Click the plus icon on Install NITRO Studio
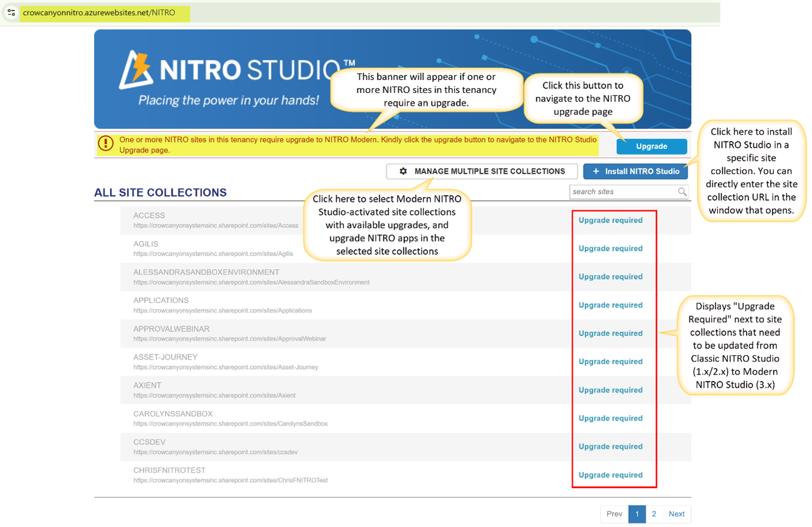812x527 pixels. tap(595, 171)
